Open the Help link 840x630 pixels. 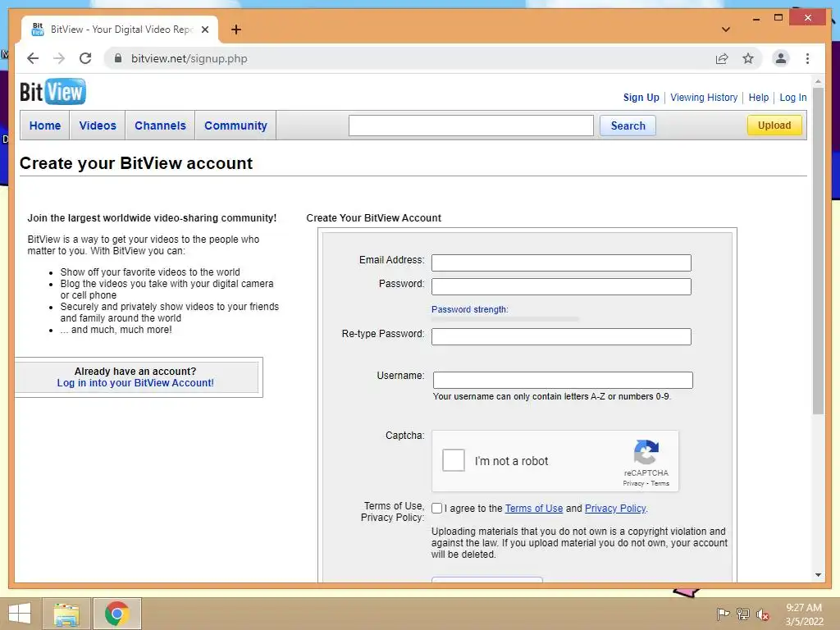(758, 98)
